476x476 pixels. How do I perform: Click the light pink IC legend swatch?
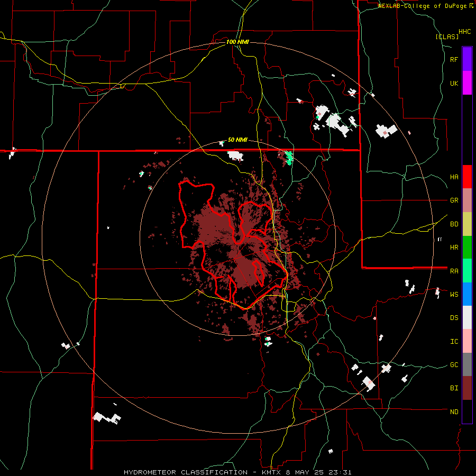pyautogui.click(x=467, y=341)
